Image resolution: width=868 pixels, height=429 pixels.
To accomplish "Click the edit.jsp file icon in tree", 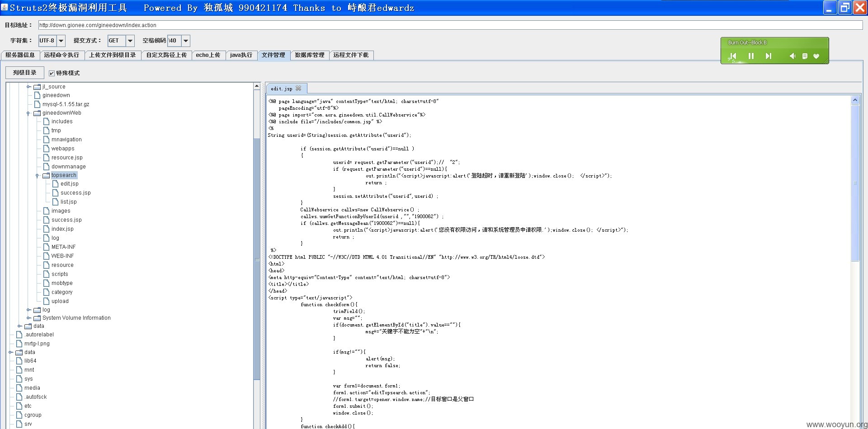I will point(55,184).
